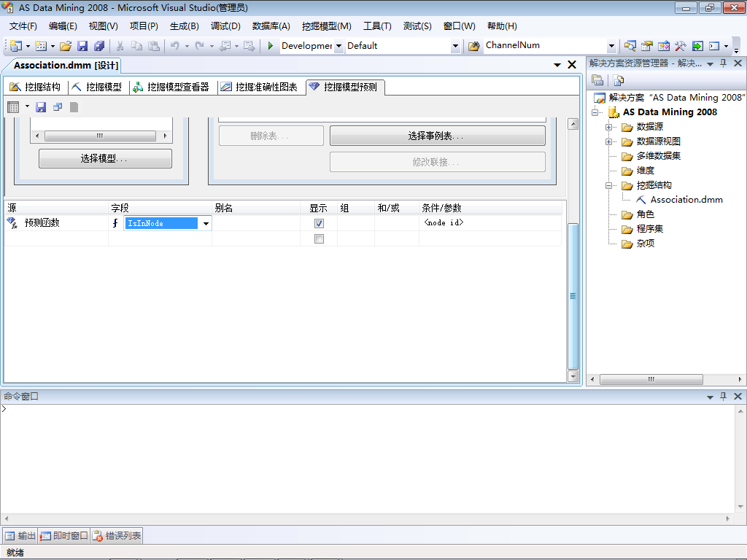Select the 角色 folder

coord(645,214)
